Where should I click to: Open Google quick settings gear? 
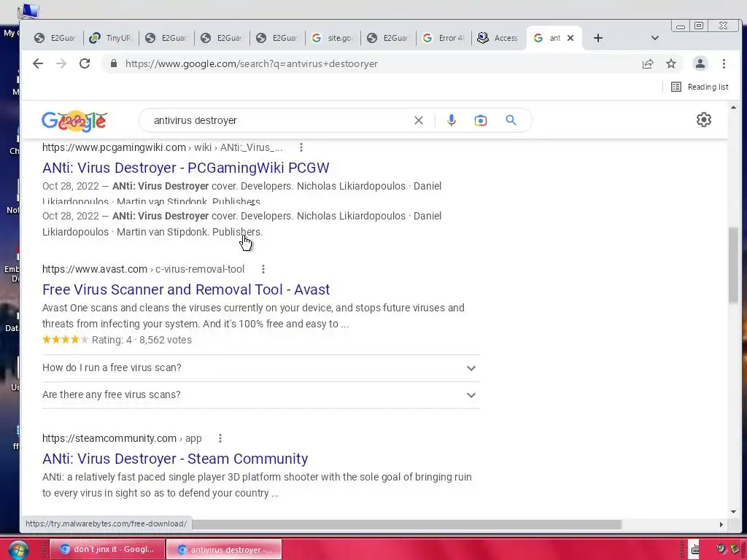704,120
